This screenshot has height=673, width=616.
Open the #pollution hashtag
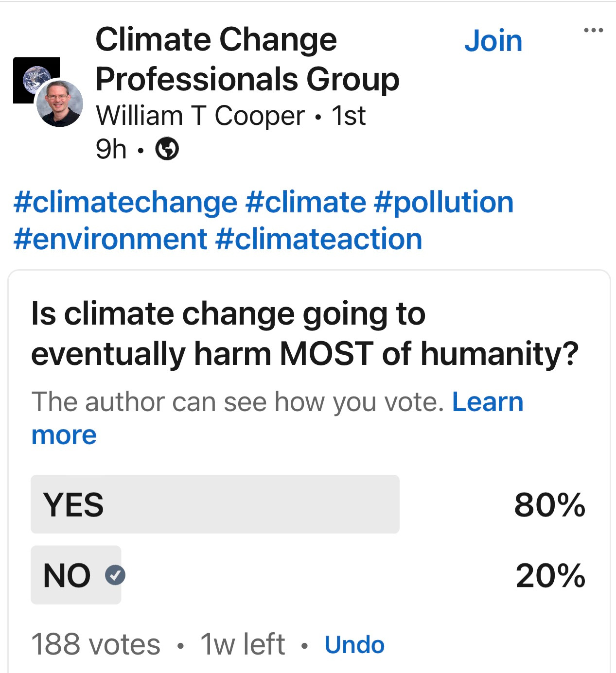[x=444, y=202]
